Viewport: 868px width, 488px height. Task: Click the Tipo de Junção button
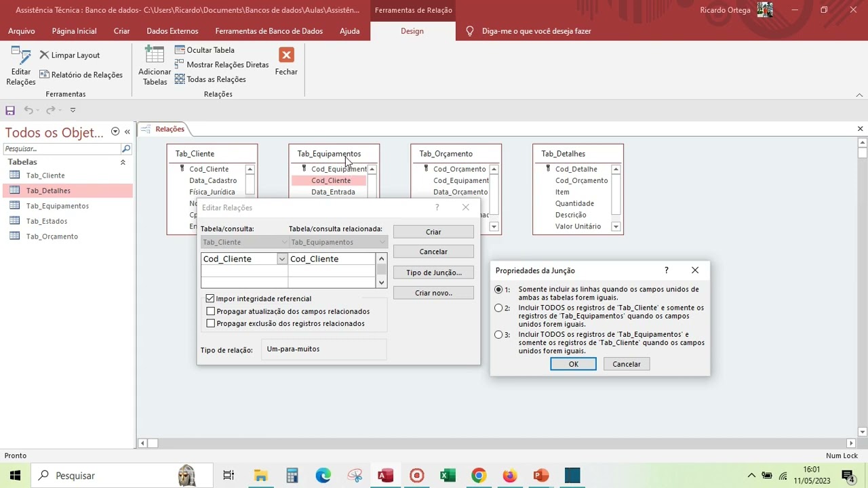[433, 272]
